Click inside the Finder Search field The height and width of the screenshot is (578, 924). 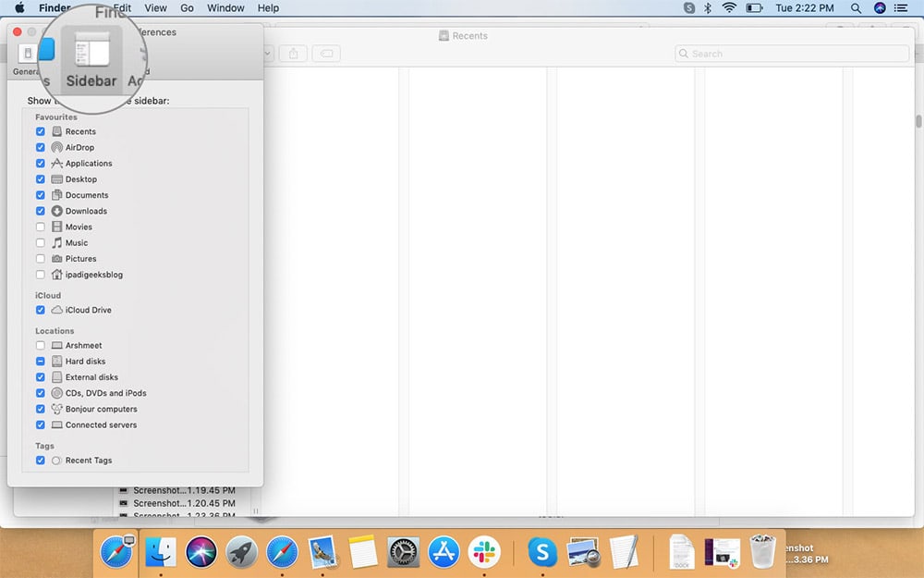790,54
